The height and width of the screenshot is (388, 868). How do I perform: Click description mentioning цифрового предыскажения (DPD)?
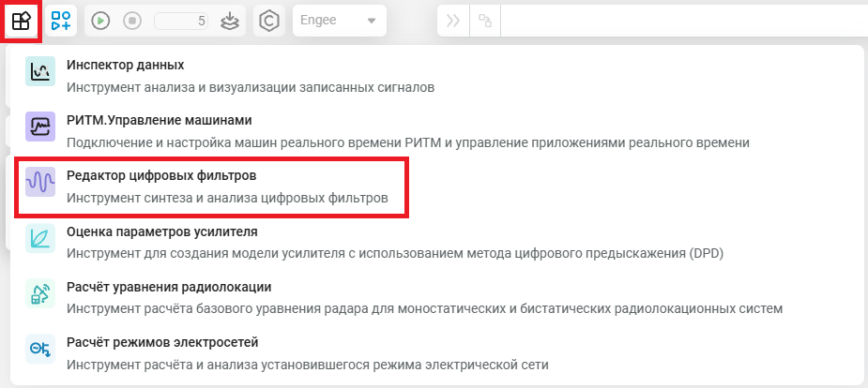tap(395, 254)
